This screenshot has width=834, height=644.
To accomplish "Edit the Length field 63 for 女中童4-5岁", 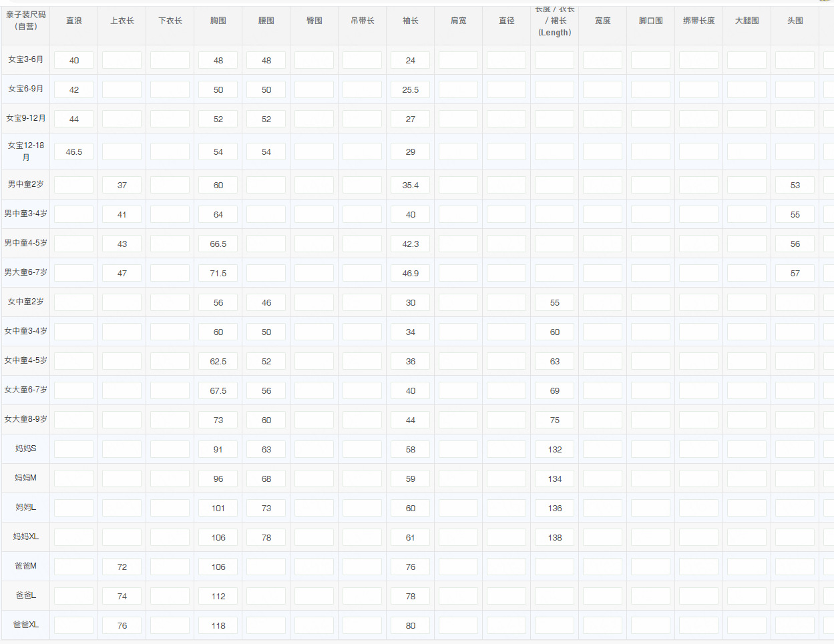I will click(x=554, y=361).
